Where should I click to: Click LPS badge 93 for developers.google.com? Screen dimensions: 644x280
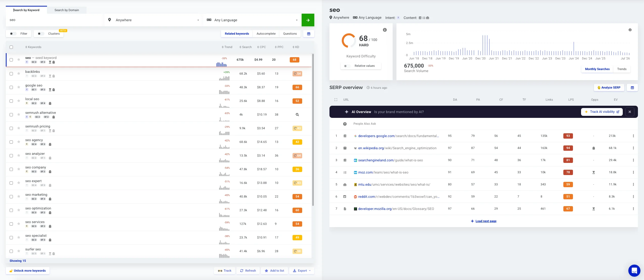[568, 136]
